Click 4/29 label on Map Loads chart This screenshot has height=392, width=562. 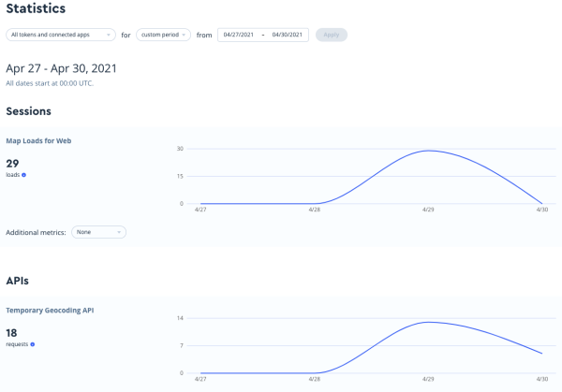click(x=428, y=210)
